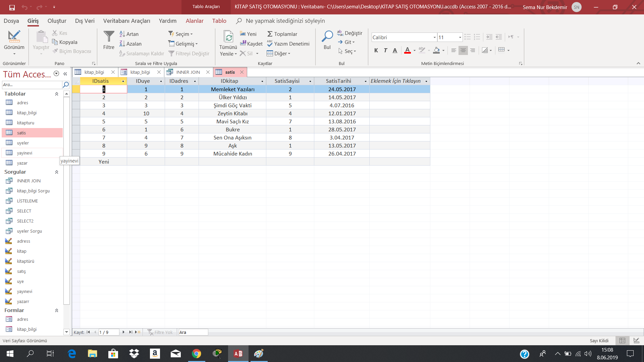This screenshot has width=644, height=362.
Task: Open uyeler table in navigation pane
Action: 23,143
